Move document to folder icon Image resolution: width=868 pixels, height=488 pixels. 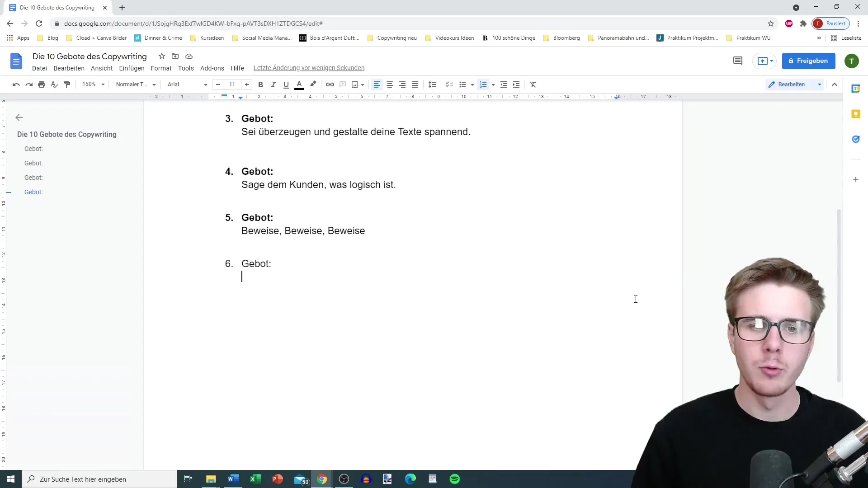click(175, 56)
